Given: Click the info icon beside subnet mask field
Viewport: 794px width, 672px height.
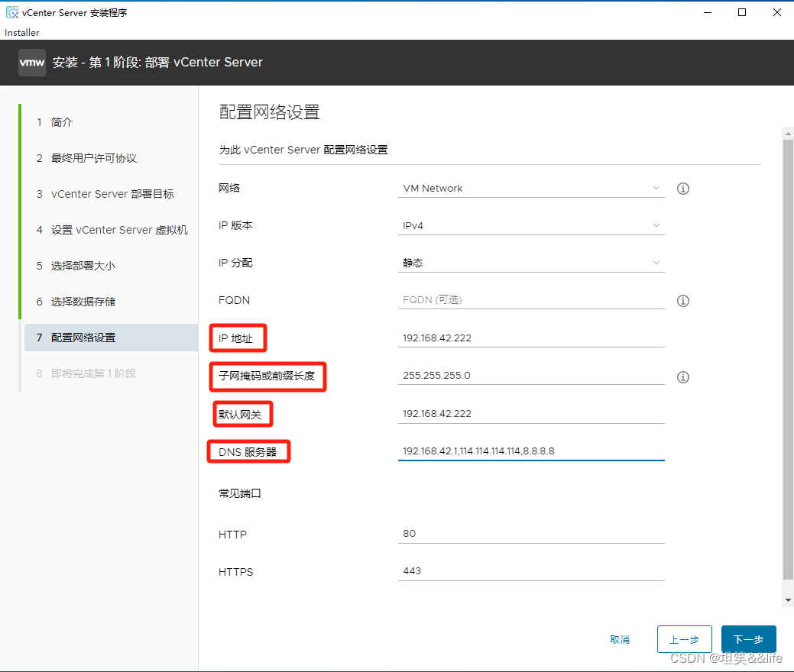Looking at the screenshot, I should (682, 377).
